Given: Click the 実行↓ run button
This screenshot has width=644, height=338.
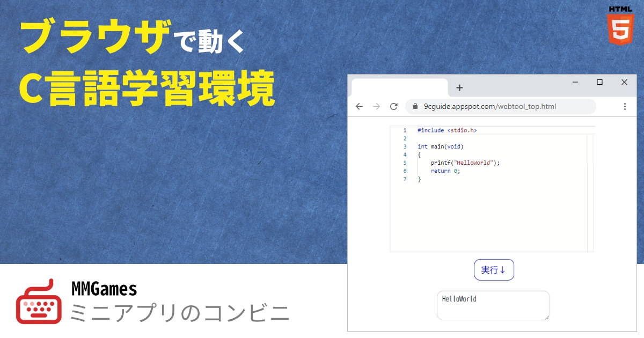Looking at the screenshot, I should point(493,270).
